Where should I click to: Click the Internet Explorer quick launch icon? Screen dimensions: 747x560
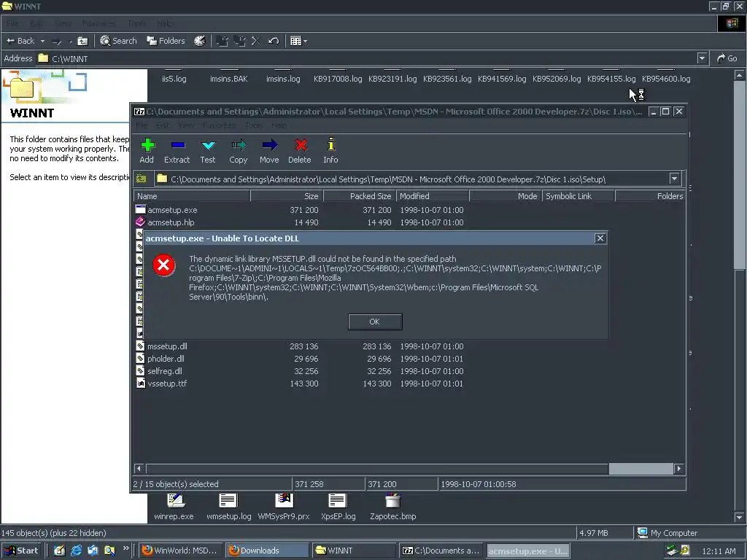(x=76, y=551)
